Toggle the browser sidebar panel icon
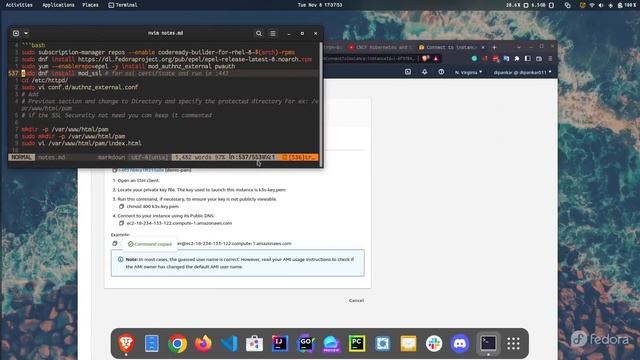This screenshot has width=640, height=360. [x=528, y=59]
